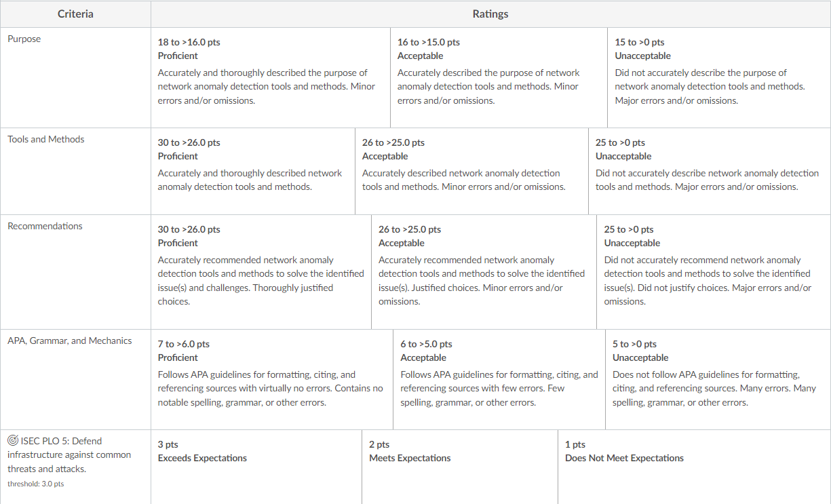Choose Does Not Meet Expectations rating
This screenshot has width=831, height=504.
point(694,467)
